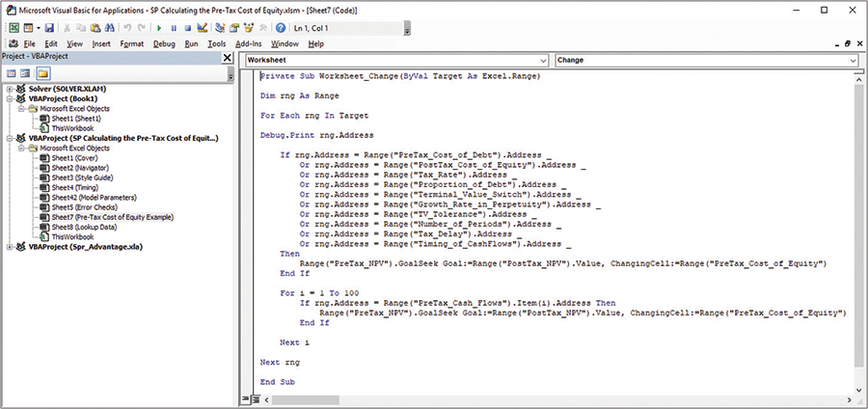
Task: Open the Change procedure dropdown
Action: point(854,60)
